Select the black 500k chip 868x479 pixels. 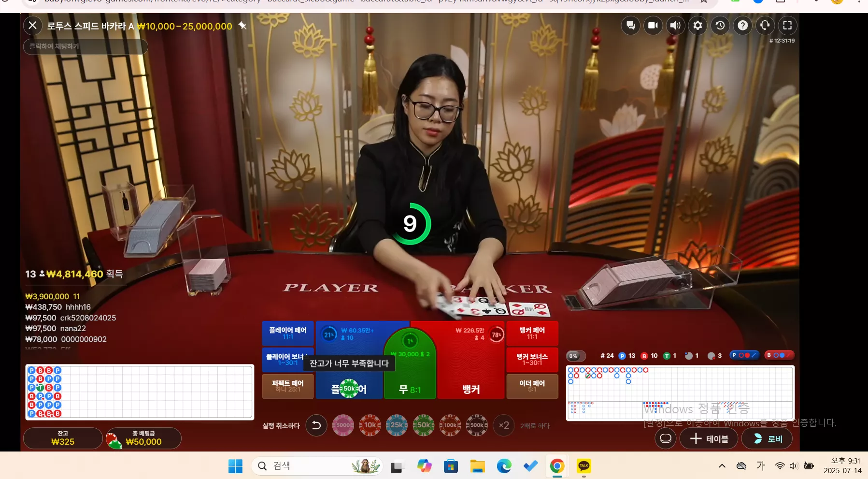tap(477, 425)
